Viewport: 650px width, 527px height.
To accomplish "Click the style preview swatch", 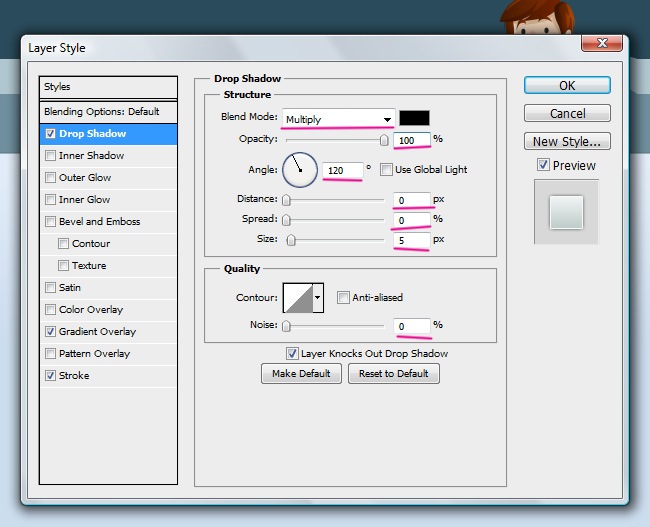I will point(566,212).
